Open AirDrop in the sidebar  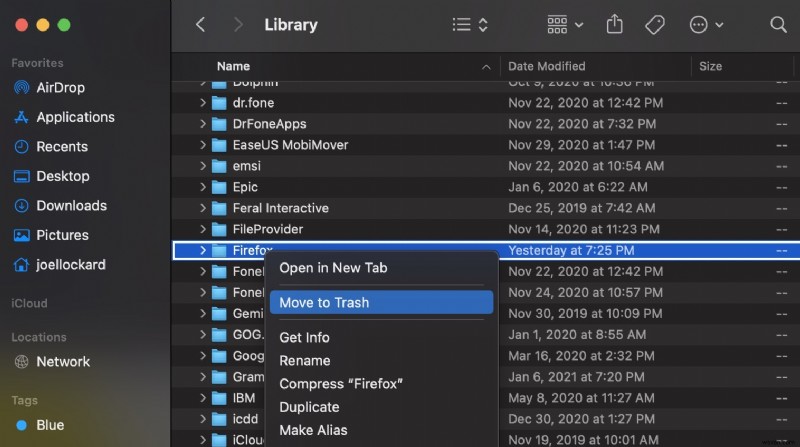[61, 87]
